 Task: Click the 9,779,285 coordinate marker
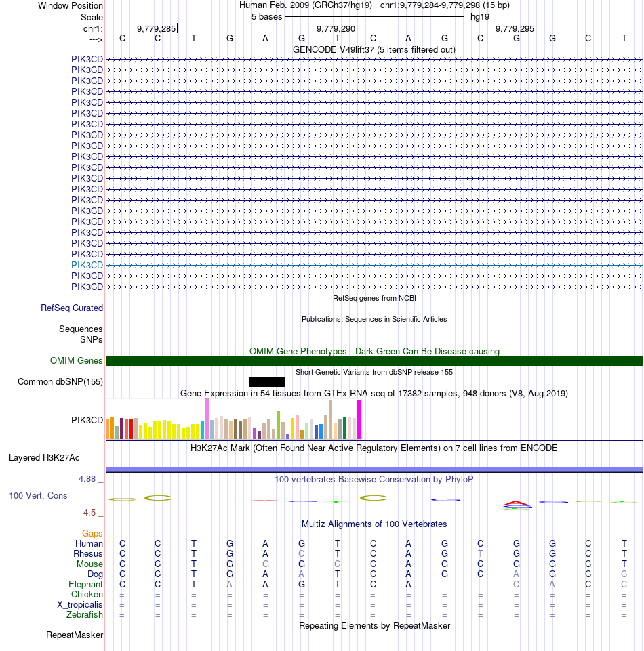157,28
